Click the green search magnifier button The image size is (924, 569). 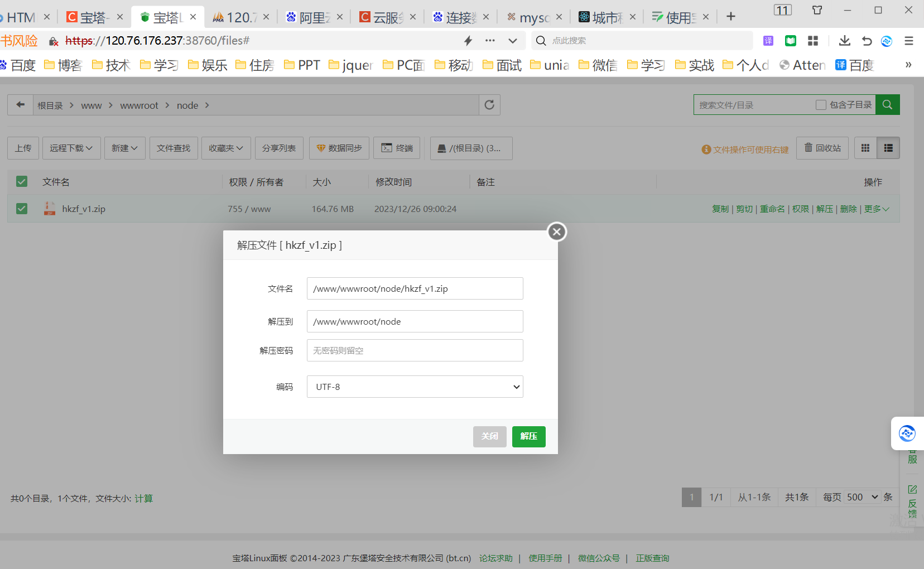pos(887,104)
